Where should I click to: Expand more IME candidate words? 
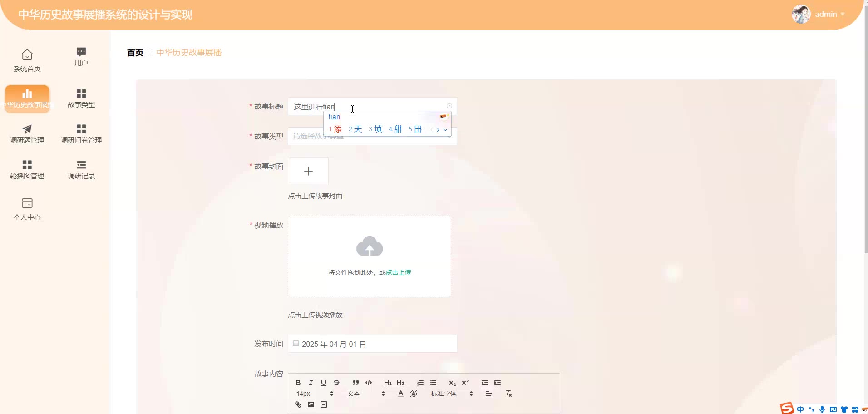tap(445, 129)
